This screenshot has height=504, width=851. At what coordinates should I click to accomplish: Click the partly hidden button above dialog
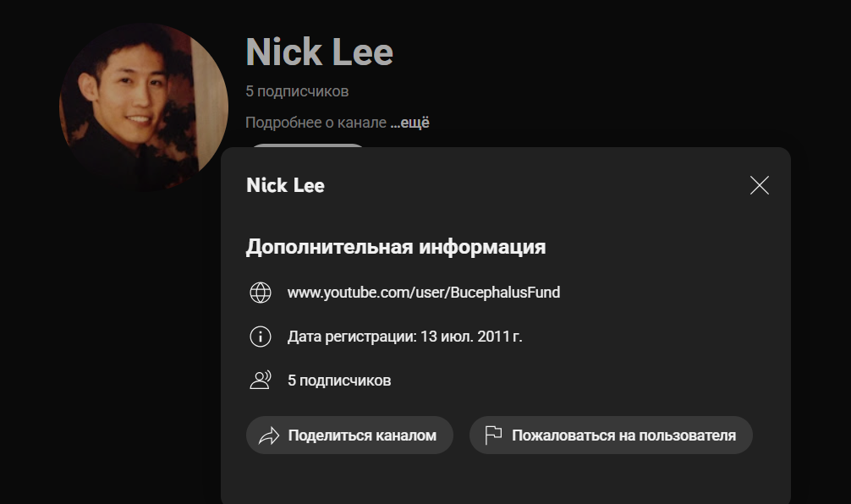[x=308, y=145]
